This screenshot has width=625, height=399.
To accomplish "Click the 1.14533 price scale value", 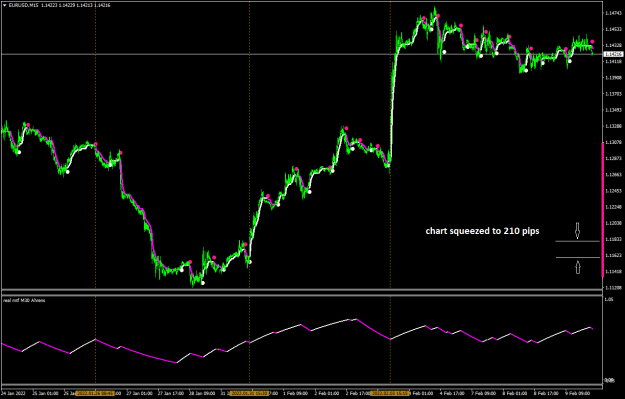I will [613, 29].
